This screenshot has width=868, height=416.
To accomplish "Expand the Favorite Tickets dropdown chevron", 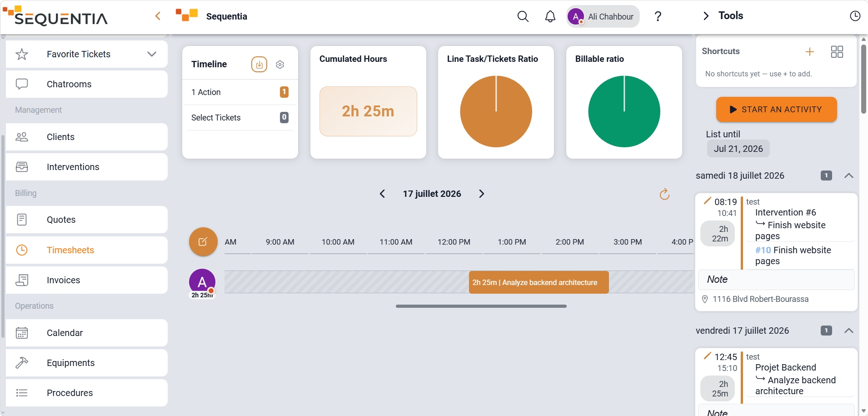I will (x=152, y=54).
